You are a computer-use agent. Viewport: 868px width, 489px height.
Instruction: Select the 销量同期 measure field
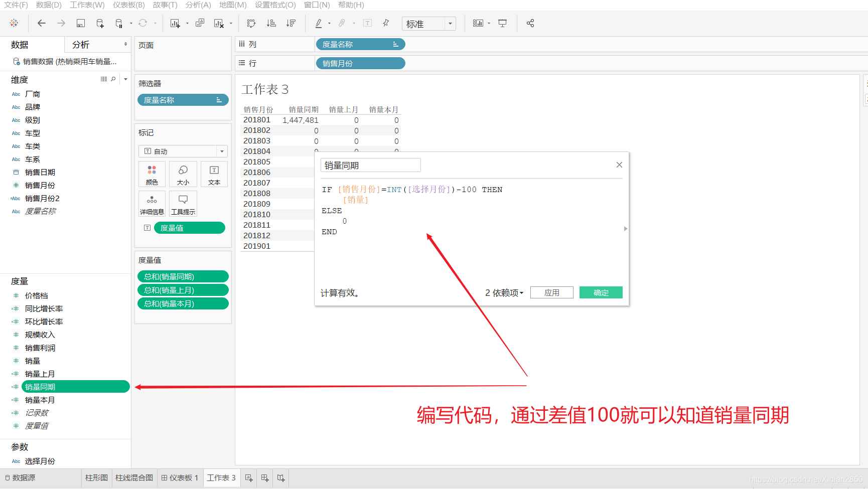pos(75,387)
